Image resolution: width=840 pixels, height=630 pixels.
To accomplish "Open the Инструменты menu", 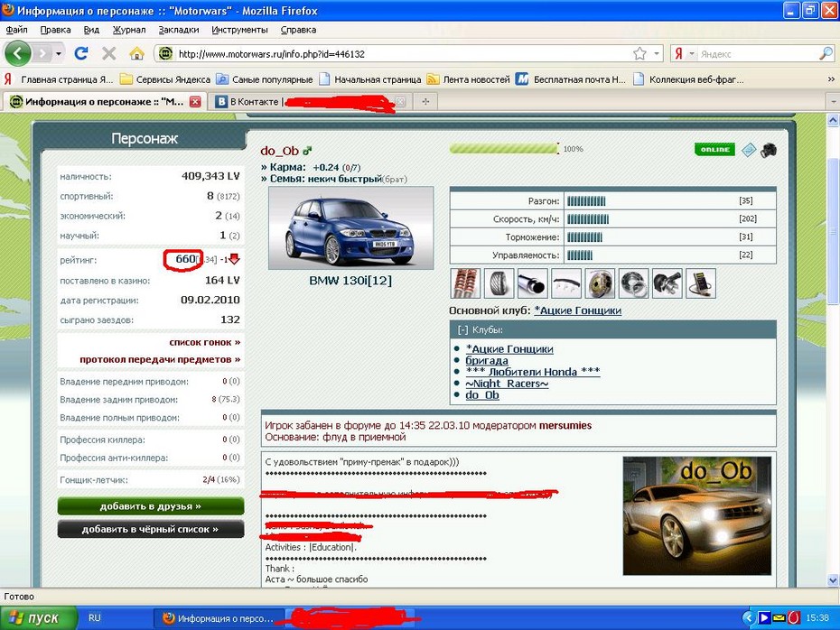I will pos(239,30).
